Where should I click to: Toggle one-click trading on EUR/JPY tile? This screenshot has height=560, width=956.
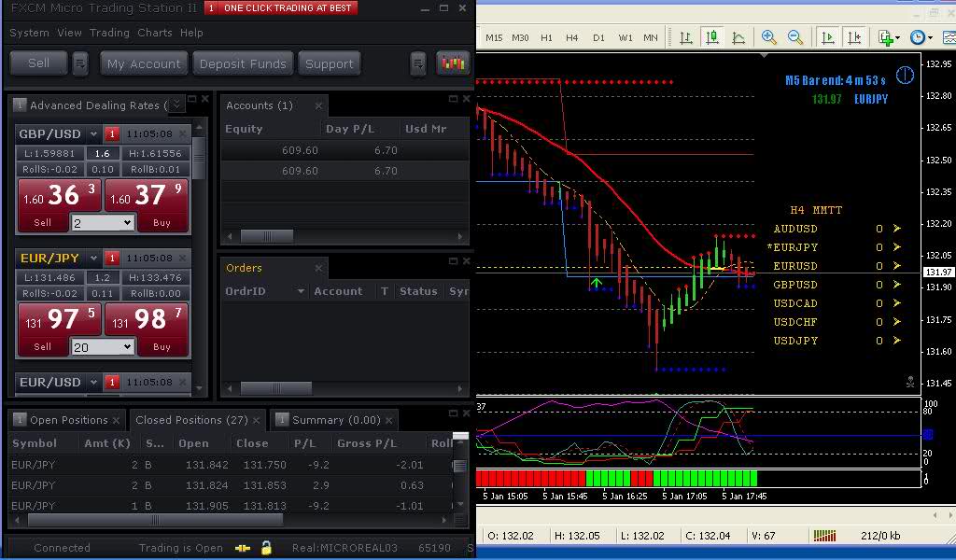[112, 258]
